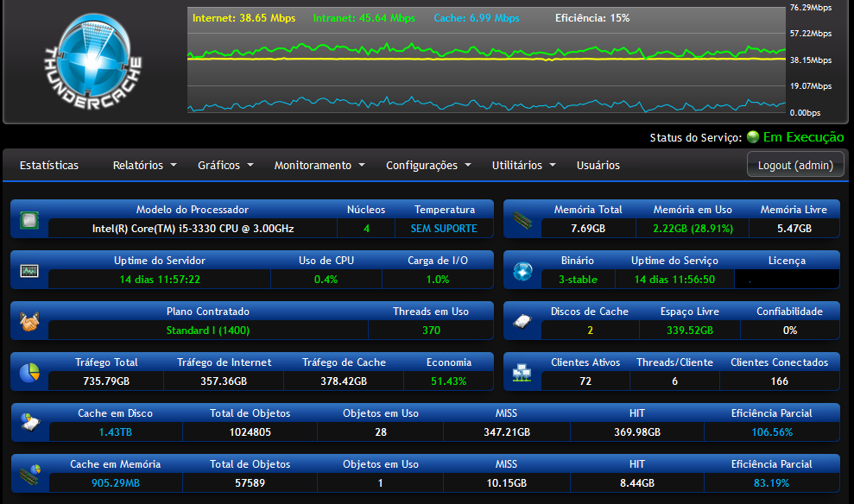Click the cache disks drive icon
Screen dimensions: 854x504
[x=522, y=322]
